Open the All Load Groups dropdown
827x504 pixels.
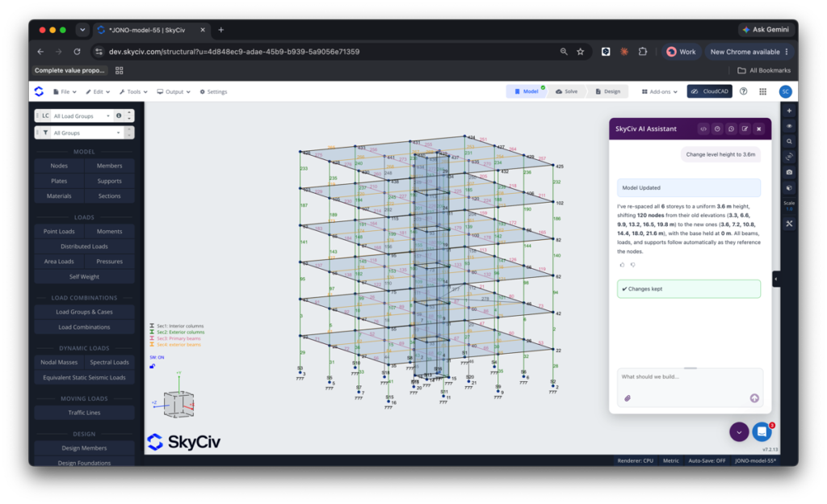[82, 115]
